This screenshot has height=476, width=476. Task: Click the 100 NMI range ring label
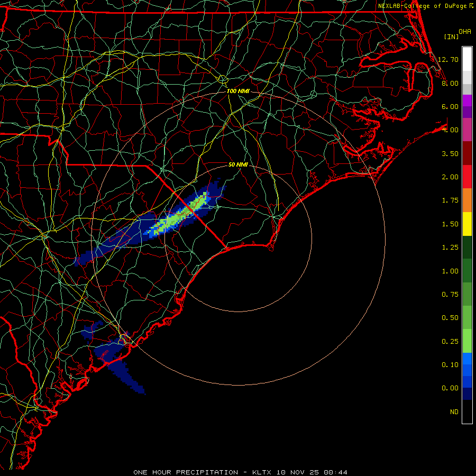[x=238, y=91]
